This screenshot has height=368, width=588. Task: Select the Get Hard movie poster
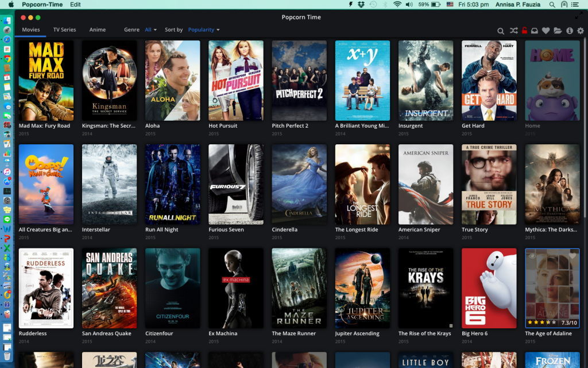(x=489, y=80)
